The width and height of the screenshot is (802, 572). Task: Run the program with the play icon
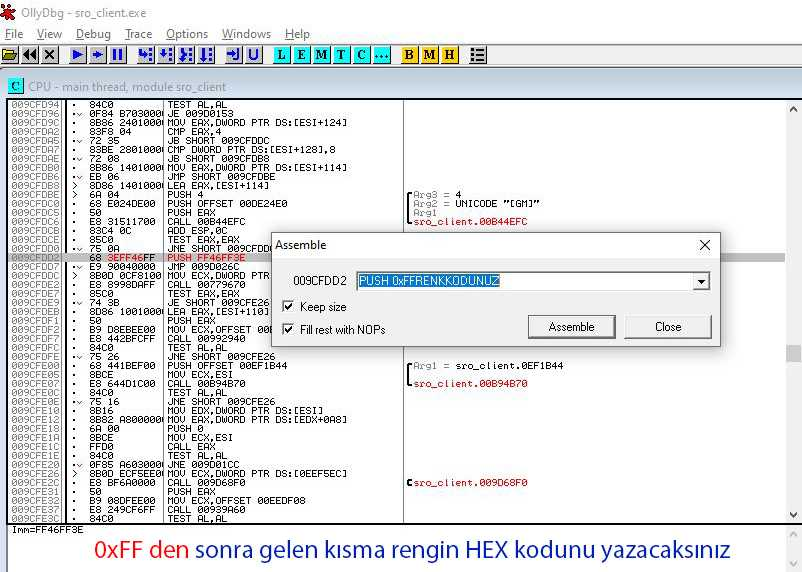coord(78,55)
